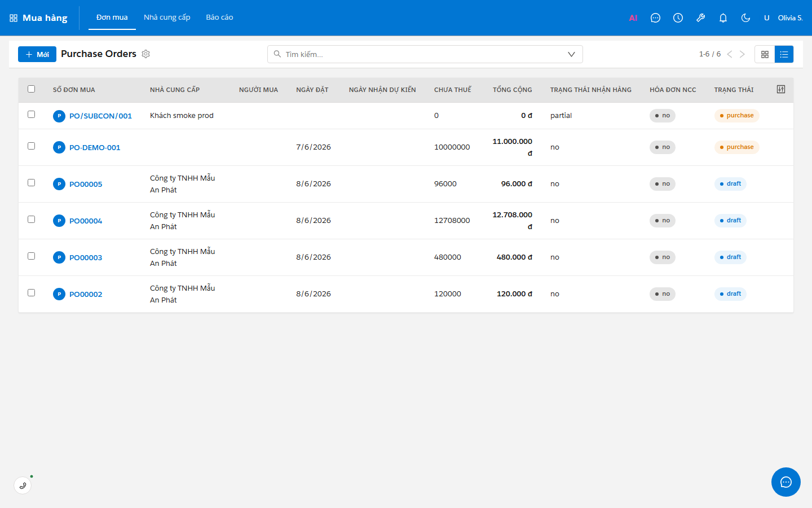The height and width of the screenshot is (508, 812).
Task: Sort by SỐ ĐƠN MUA column
Action: point(74,90)
